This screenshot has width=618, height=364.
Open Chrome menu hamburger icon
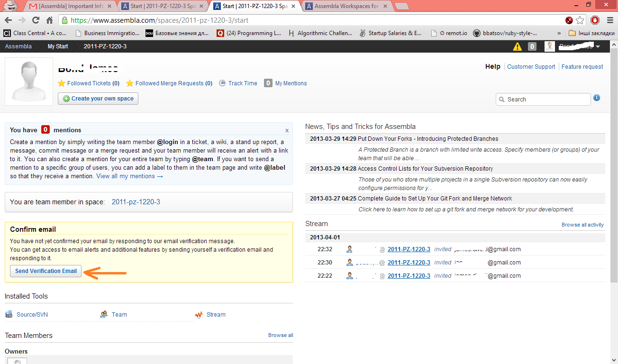pyautogui.click(x=609, y=20)
